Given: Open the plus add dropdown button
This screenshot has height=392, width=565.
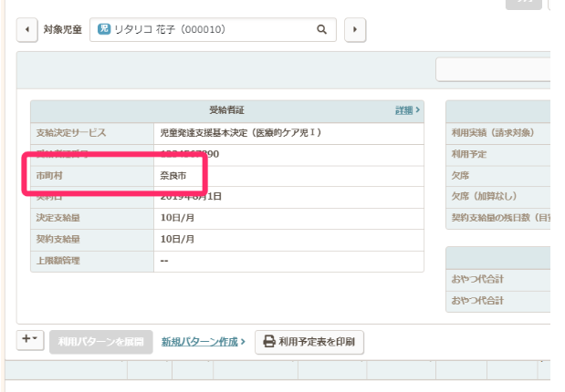Looking at the screenshot, I should [x=30, y=340].
